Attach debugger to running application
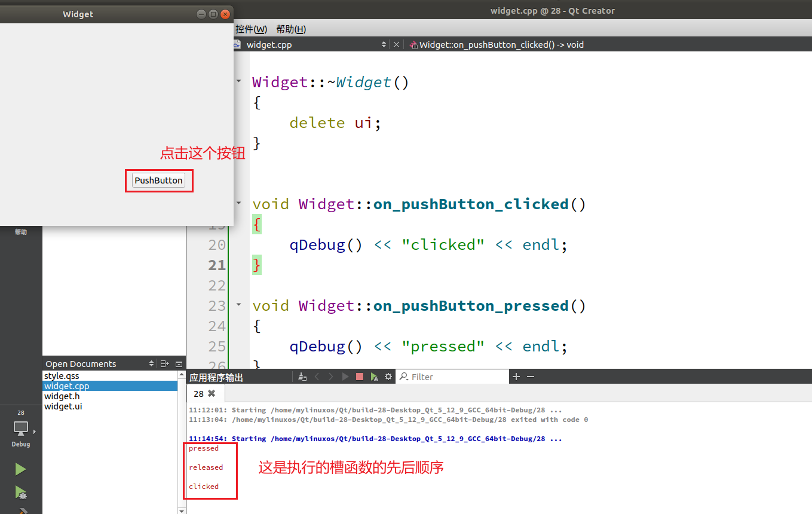The height and width of the screenshot is (514, 812). click(x=374, y=377)
